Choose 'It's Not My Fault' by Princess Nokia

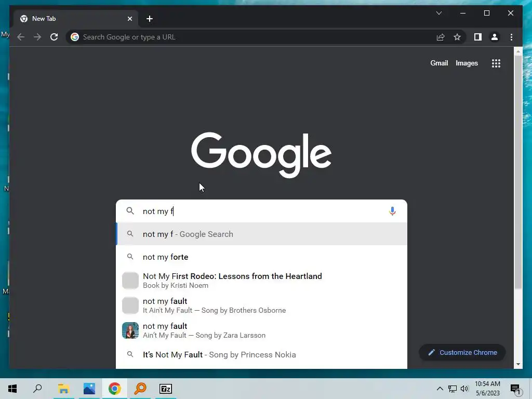[261, 354]
